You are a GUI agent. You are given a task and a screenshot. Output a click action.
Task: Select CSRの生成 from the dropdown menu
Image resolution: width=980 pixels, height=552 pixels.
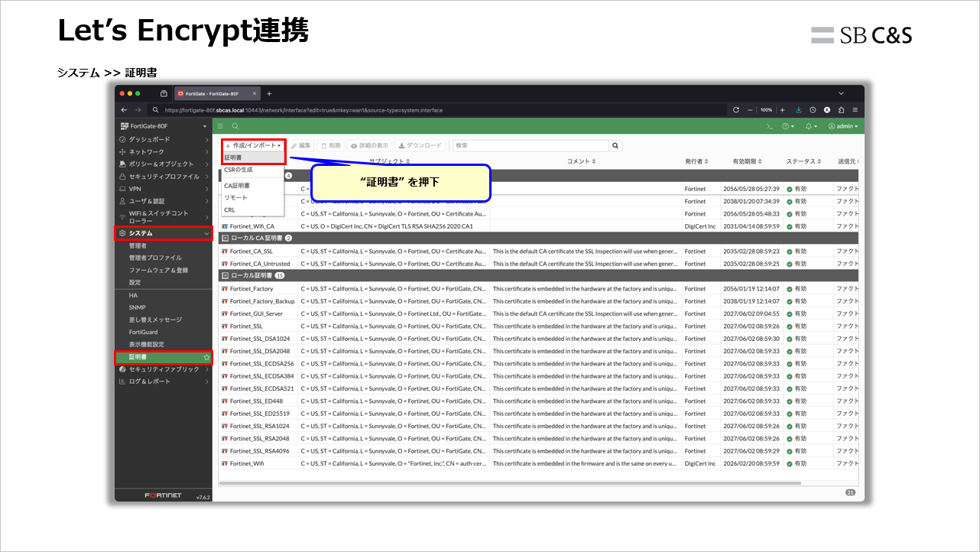coord(253,170)
